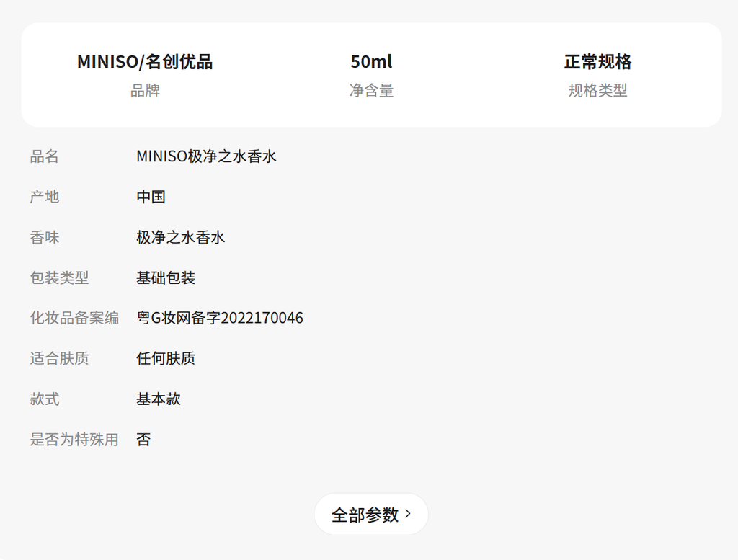738x560 pixels.
Task: Click the truncated 是否为特殊用 label
Action: click(x=74, y=439)
